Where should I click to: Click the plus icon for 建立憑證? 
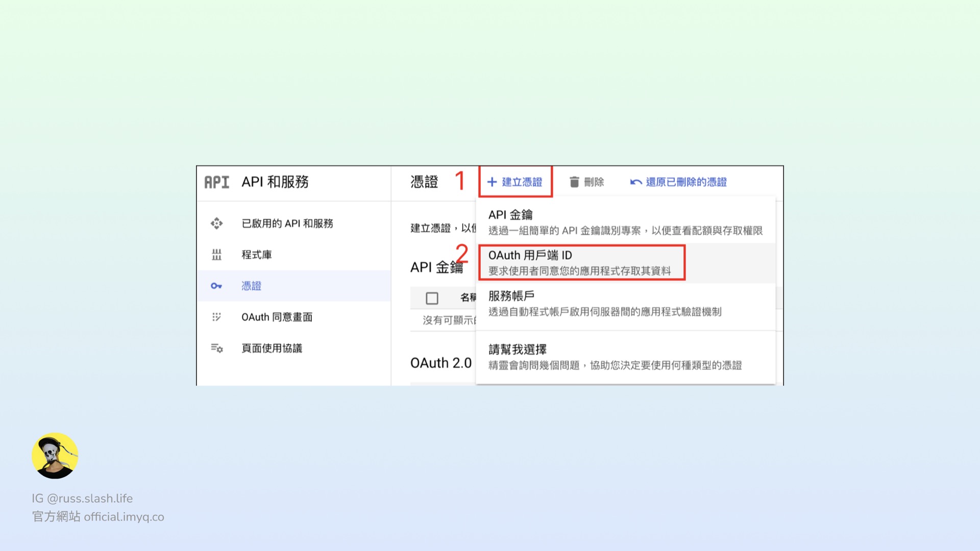tap(492, 182)
